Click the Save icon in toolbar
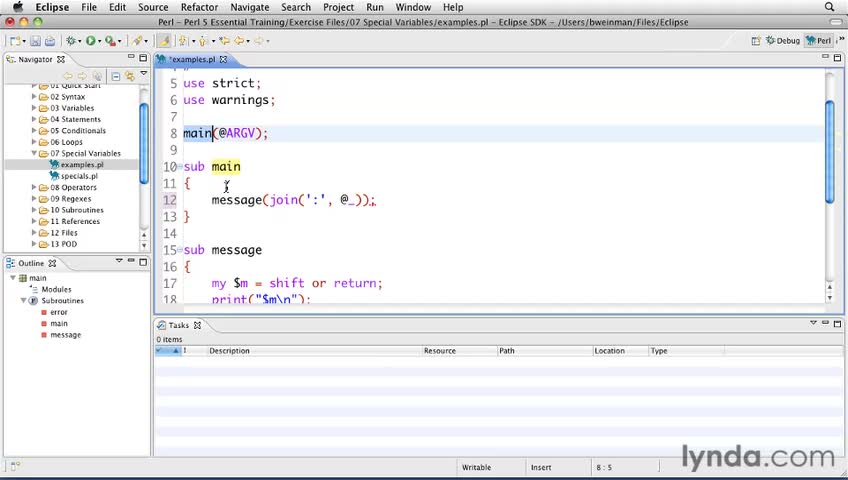 pyautogui.click(x=35, y=41)
